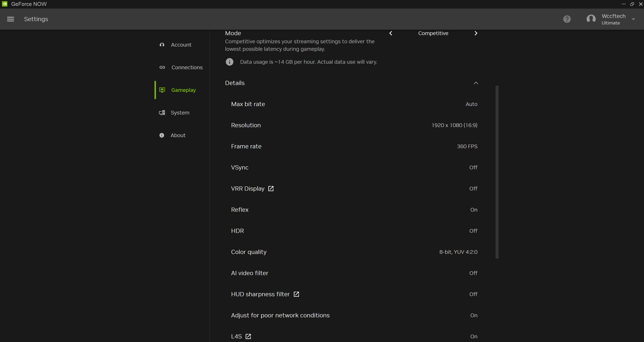Click the GeForce NOW app logo icon

(x=5, y=4)
